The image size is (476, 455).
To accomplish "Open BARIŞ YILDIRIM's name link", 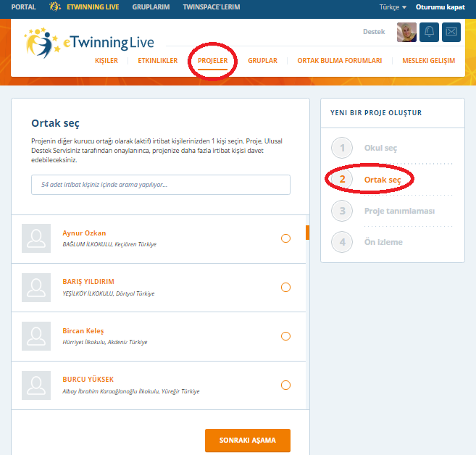I will [x=88, y=282].
